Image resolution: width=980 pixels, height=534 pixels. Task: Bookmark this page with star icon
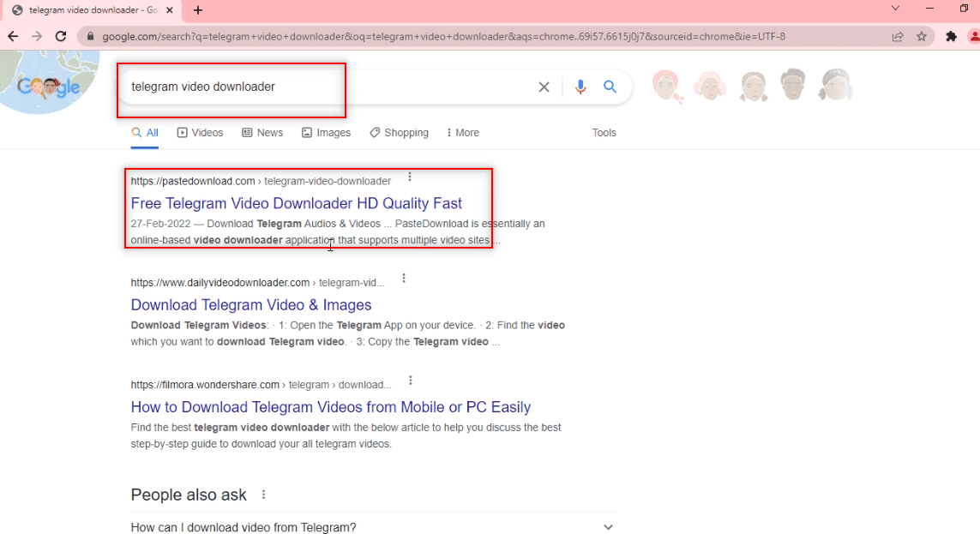point(921,36)
